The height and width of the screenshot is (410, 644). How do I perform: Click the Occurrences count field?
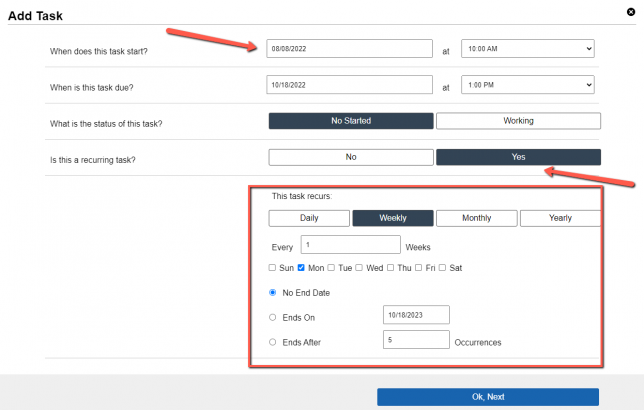[x=416, y=340]
